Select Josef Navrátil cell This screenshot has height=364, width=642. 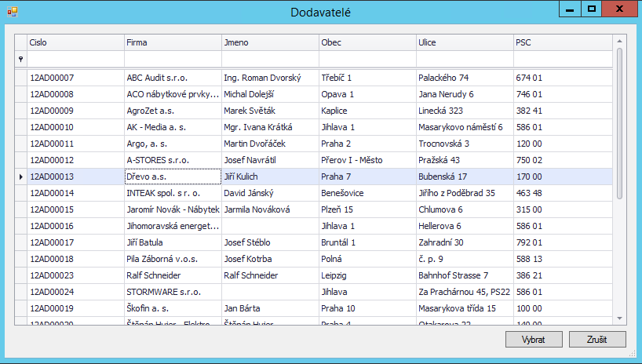click(270, 160)
